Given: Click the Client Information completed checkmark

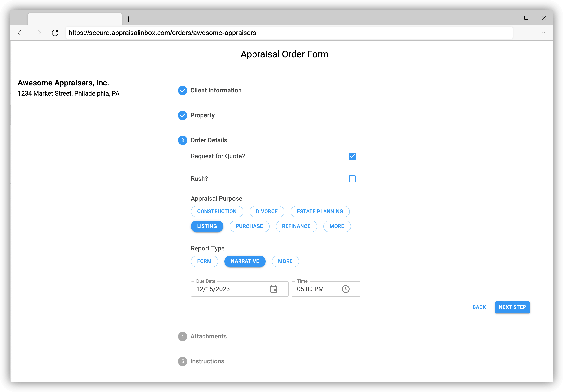Looking at the screenshot, I should pyautogui.click(x=182, y=91).
